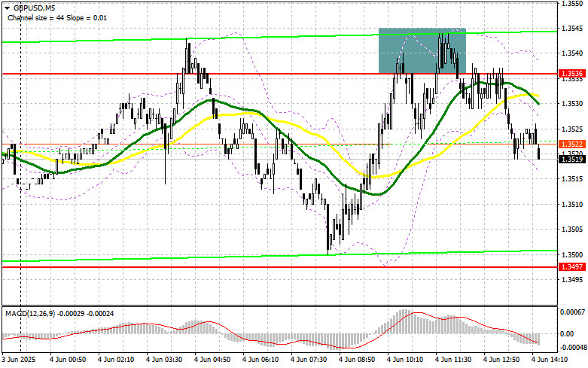Image resolution: width=588 pixels, height=368 pixels.
Task: Click the '4 Jun 11:30' time axis label
Action: [x=453, y=360]
